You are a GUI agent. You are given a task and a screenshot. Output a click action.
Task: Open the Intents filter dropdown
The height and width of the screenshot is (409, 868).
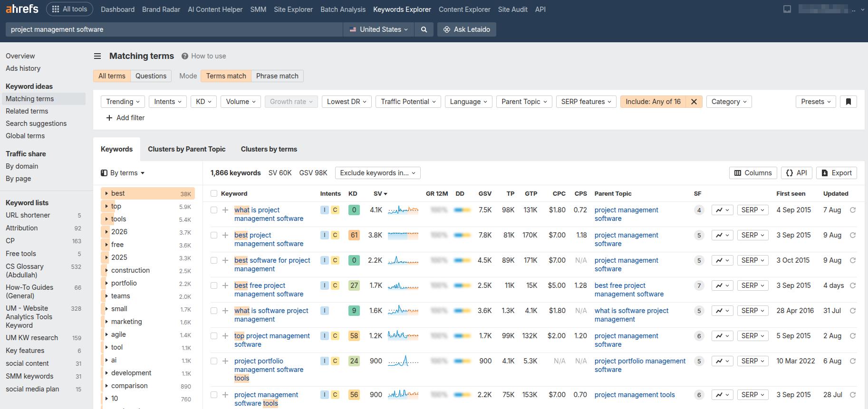coord(168,102)
